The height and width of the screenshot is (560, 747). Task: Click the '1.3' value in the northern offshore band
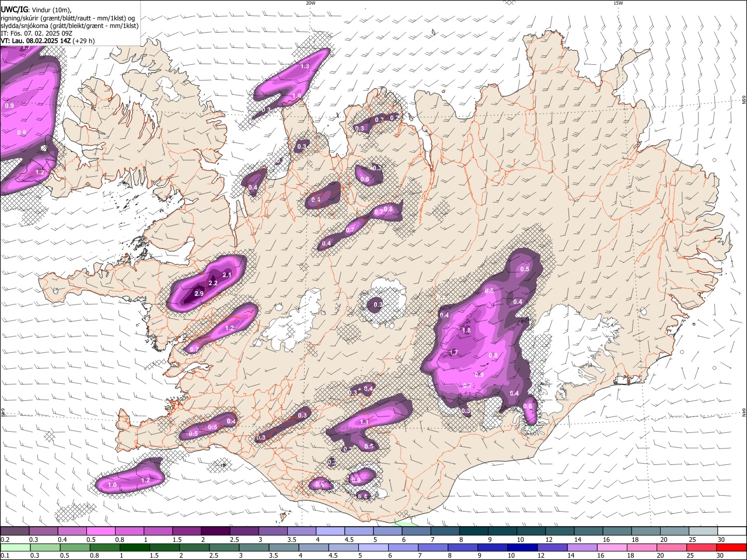coord(305,66)
